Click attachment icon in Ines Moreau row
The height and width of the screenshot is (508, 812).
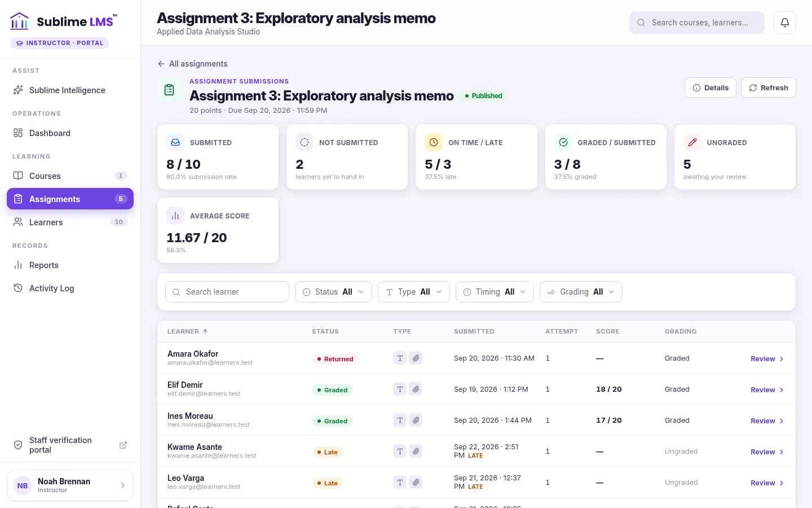pyautogui.click(x=416, y=420)
